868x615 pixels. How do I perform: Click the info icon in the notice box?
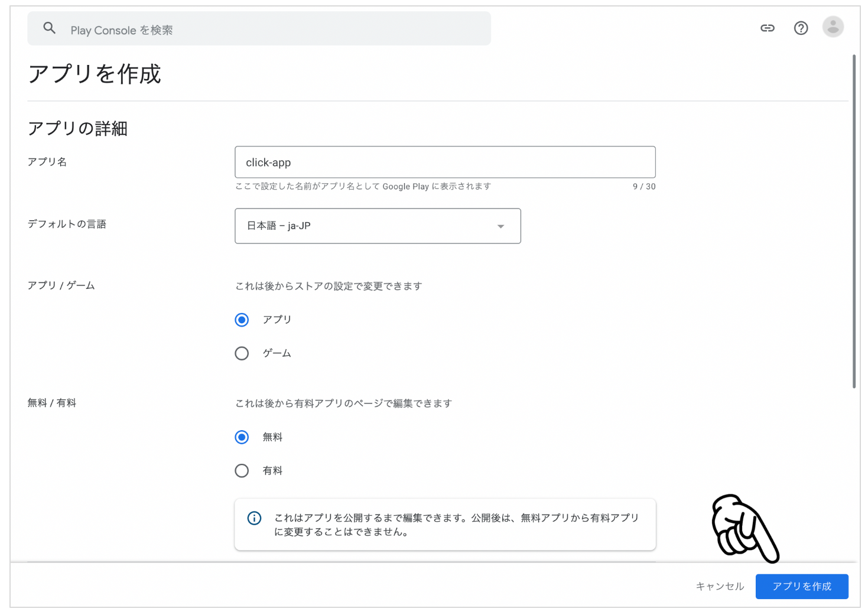click(254, 518)
